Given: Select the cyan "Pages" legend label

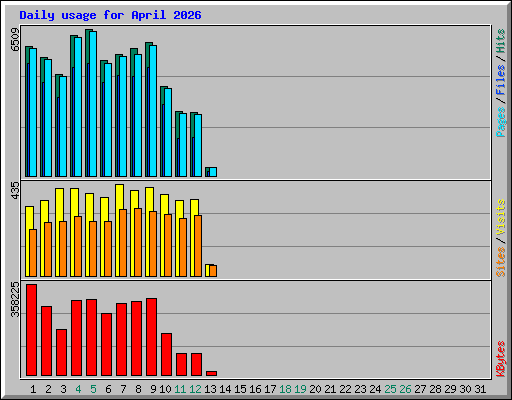Looking at the screenshot, I should pos(500,122).
